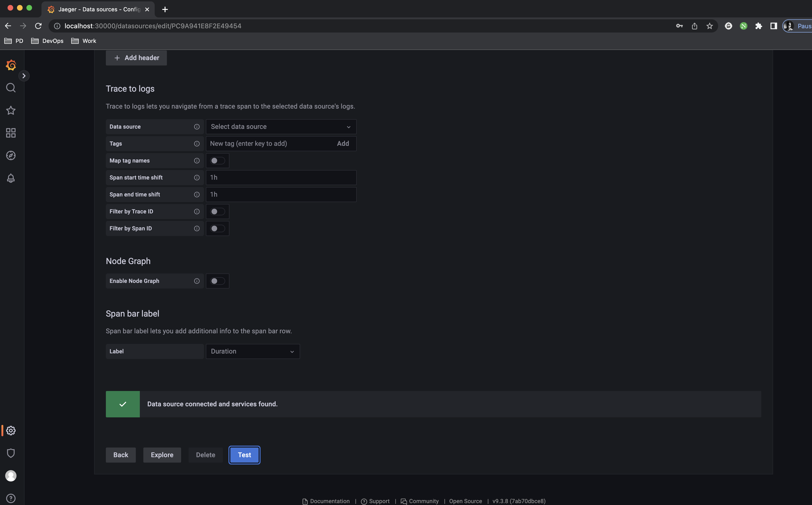Screen dimensions: 812x505
Task: Open Starred dashboards sidebar icon
Action: click(11, 110)
